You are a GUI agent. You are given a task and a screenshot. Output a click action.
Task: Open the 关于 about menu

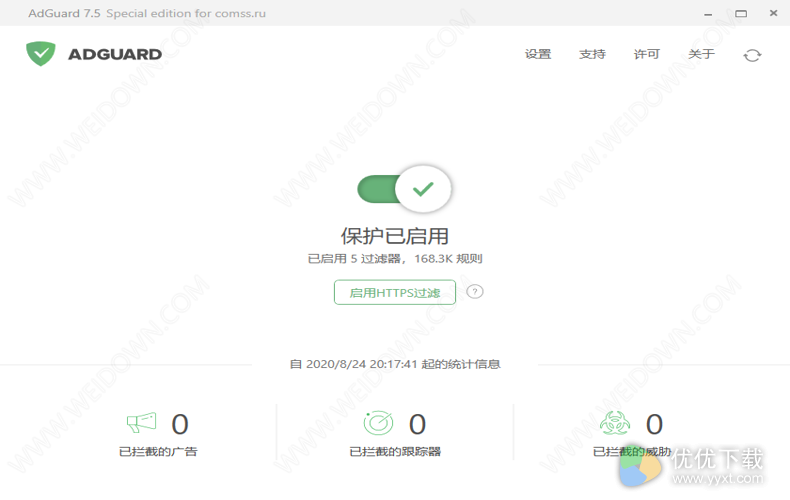[701, 54]
